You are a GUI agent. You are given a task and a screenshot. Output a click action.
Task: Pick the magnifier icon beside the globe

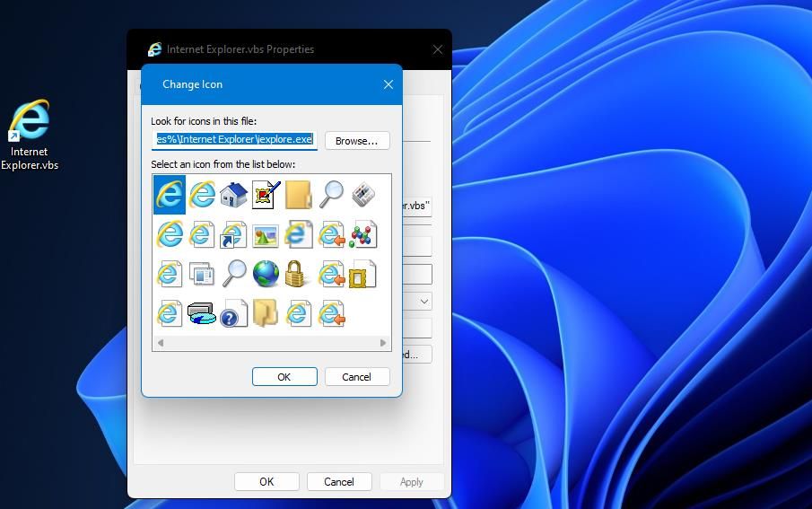[x=234, y=274]
